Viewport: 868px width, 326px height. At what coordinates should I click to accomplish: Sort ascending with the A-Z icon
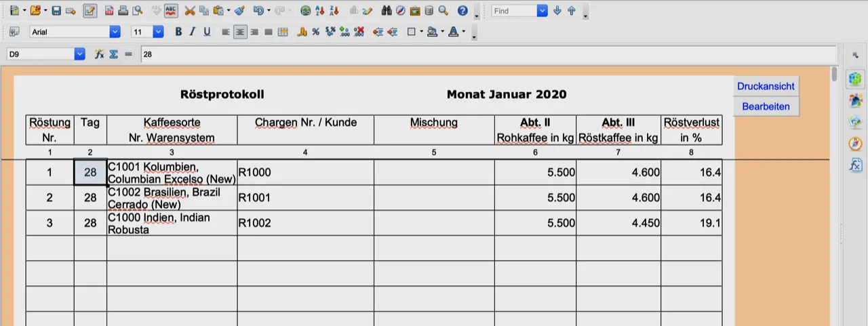[319, 11]
